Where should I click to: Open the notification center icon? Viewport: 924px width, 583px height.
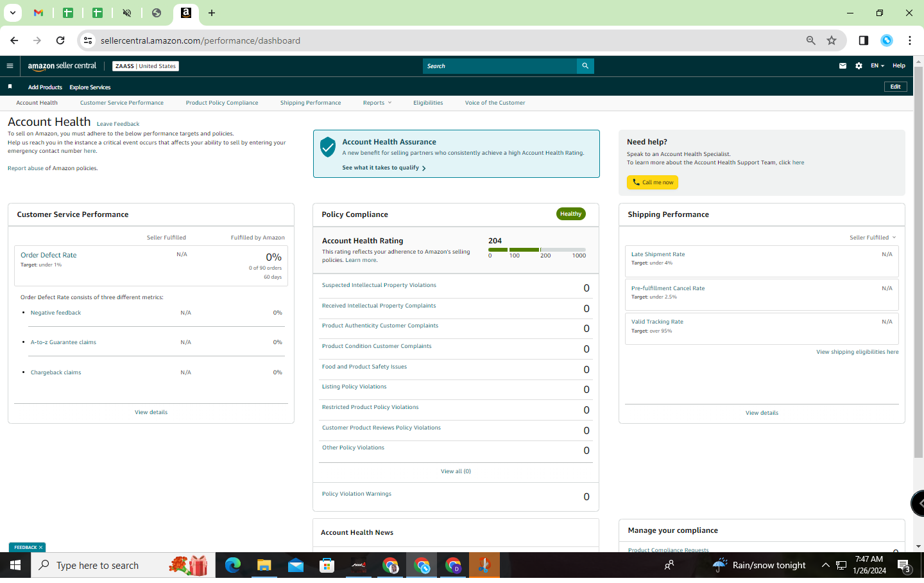pyautogui.click(x=903, y=565)
